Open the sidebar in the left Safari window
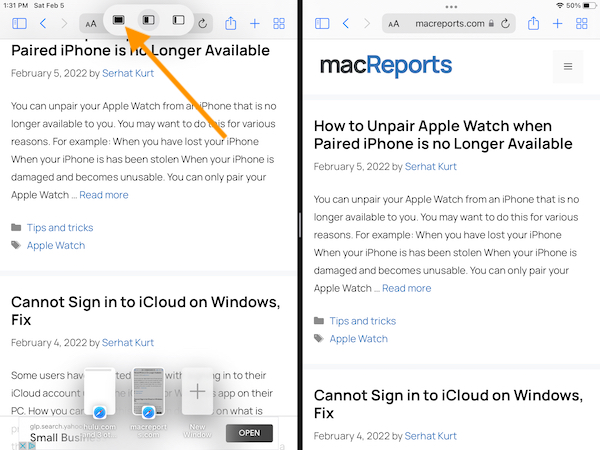Image resolution: width=600 pixels, height=450 pixels. coord(19,24)
